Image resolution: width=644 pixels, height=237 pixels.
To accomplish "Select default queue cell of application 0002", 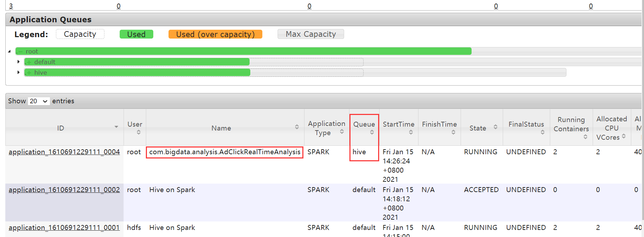I will pyautogui.click(x=364, y=190).
